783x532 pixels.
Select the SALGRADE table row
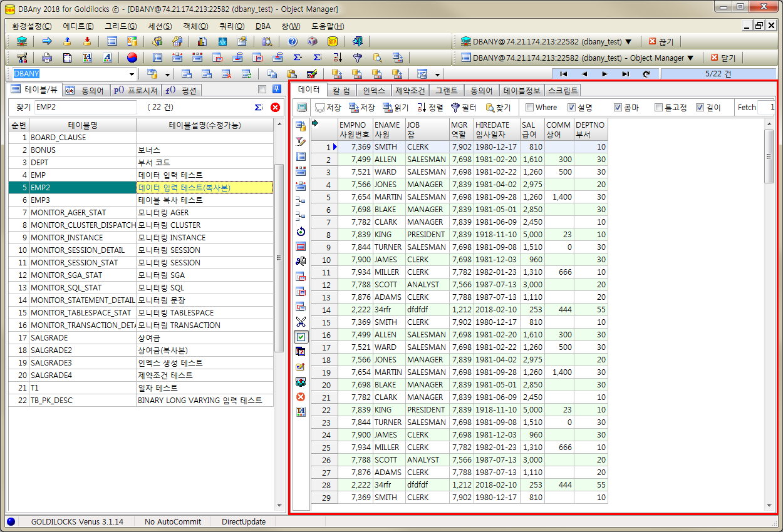(x=141, y=338)
